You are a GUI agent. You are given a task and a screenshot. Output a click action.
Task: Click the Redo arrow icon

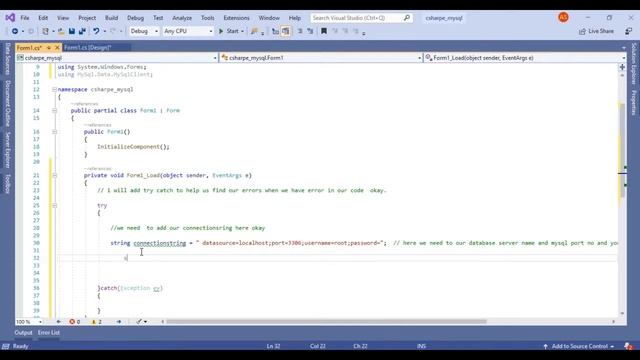pyautogui.click(x=113, y=31)
